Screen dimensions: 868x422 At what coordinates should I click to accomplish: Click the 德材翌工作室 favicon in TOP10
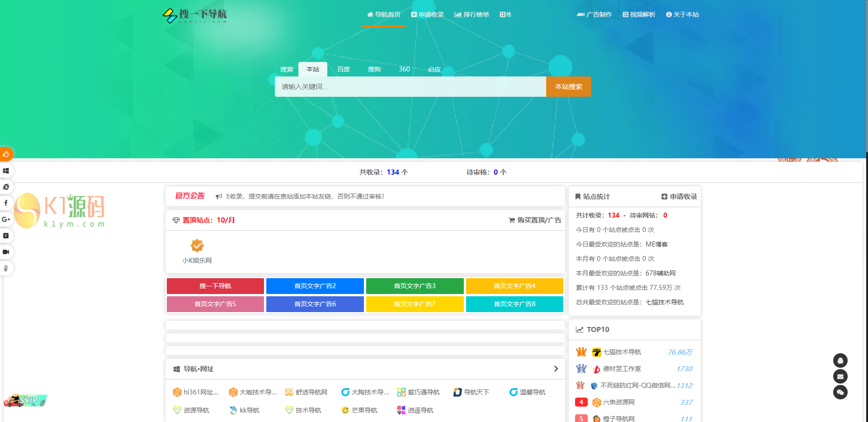(597, 369)
